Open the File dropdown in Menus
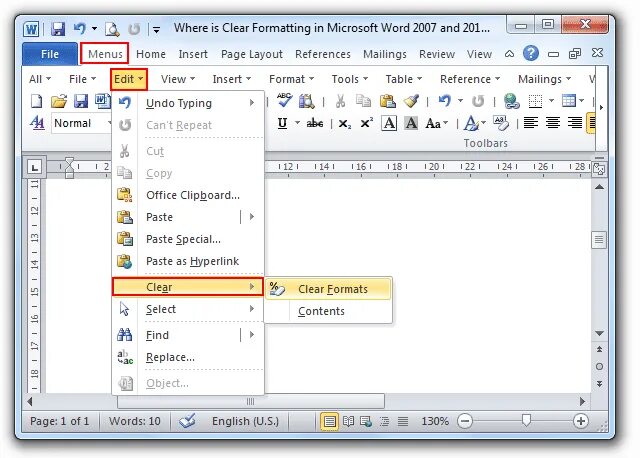The image size is (640, 458). (x=82, y=79)
